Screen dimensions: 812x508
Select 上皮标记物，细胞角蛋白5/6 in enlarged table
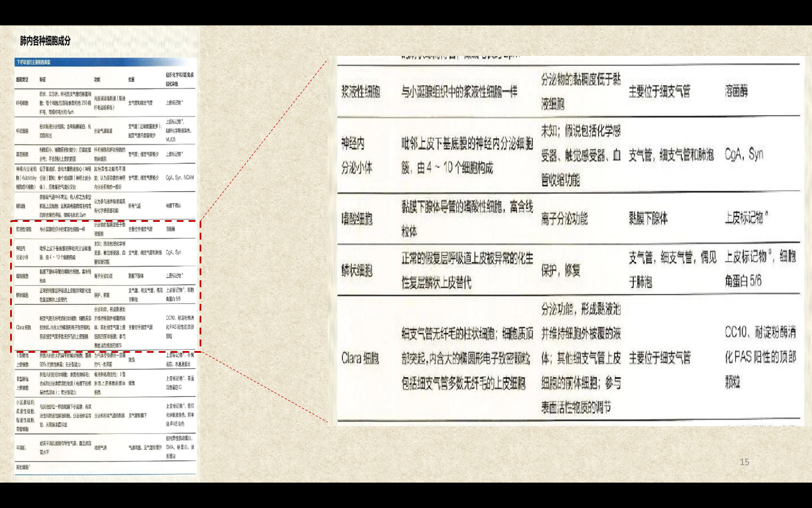click(x=761, y=269)
